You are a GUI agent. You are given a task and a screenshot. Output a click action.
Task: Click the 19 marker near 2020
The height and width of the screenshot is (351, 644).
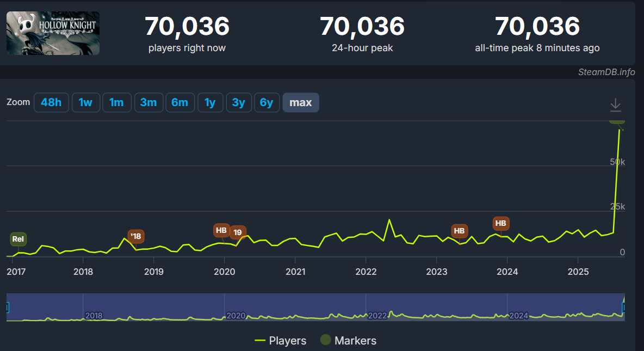tap(238, 232)
